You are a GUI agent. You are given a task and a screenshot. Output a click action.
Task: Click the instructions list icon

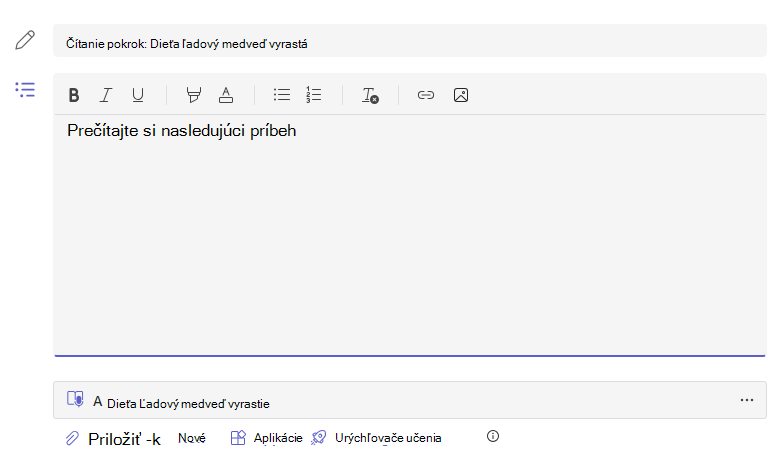tap(25, 90)
